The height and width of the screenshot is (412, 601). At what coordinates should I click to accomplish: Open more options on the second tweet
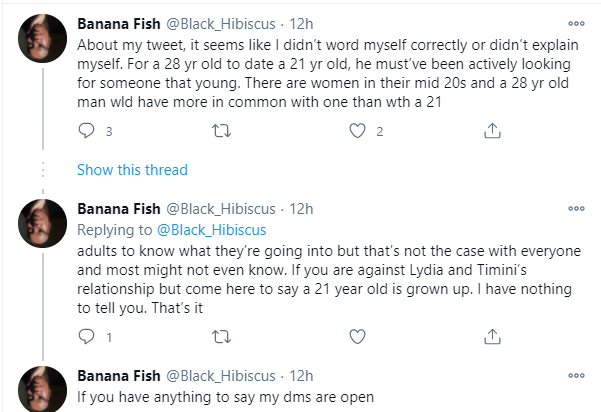point(576,209)
